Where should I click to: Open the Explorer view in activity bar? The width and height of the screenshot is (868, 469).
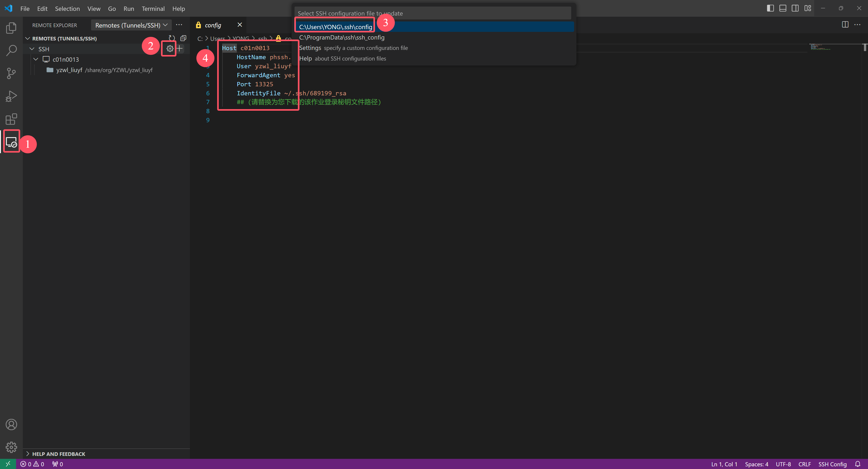click(11, 28)
